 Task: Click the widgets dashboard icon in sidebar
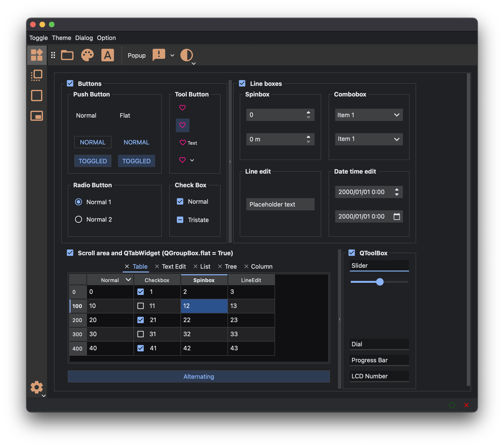point(36,55)
